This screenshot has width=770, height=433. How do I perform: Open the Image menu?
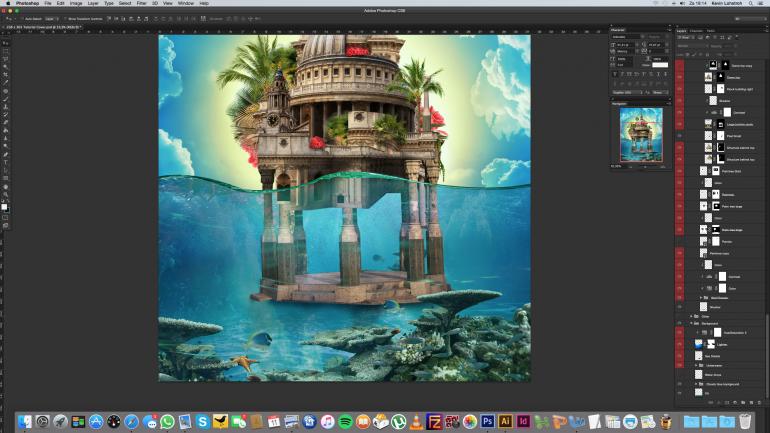pyautogui.click(x=76, y=3)
